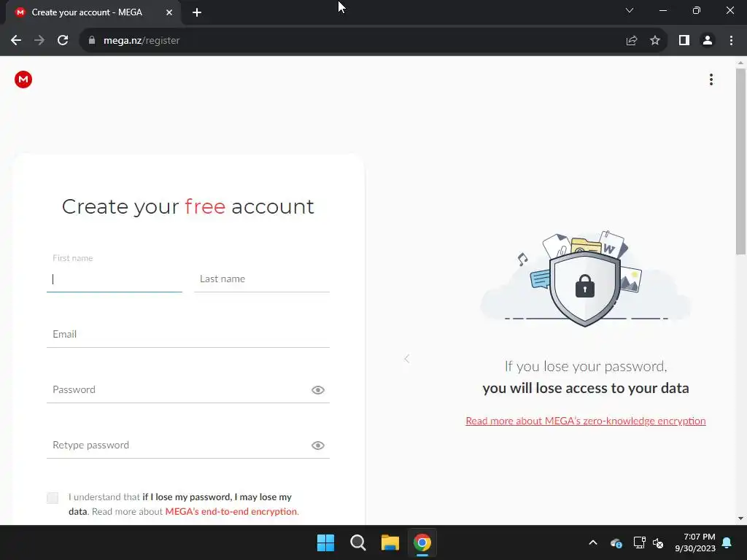Reload the mega.nz page
Screen dimensions: 747x560
click(63, 41)
